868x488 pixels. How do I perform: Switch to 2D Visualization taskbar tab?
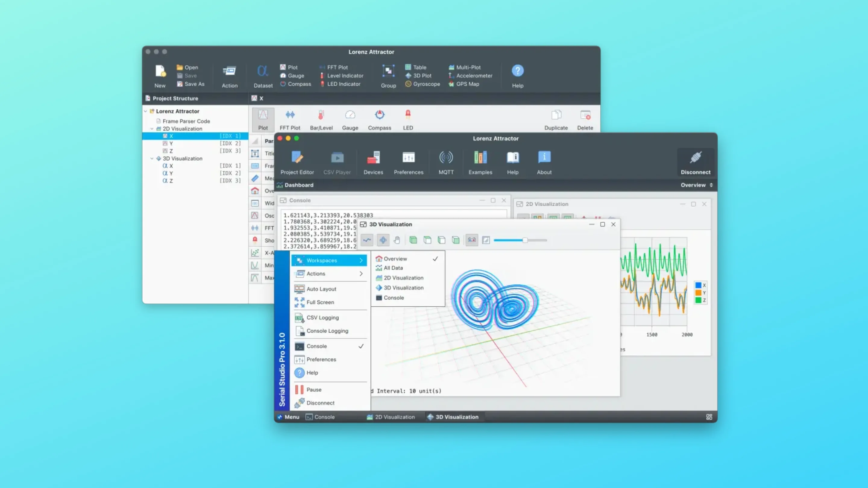391,417
